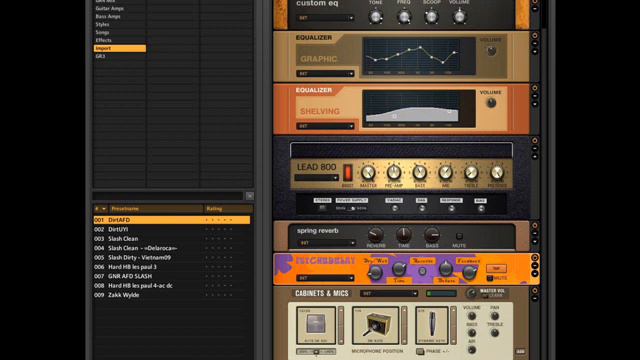
Task: Minimize the Lead 800 amp module
Action: (x=535, y=149)
